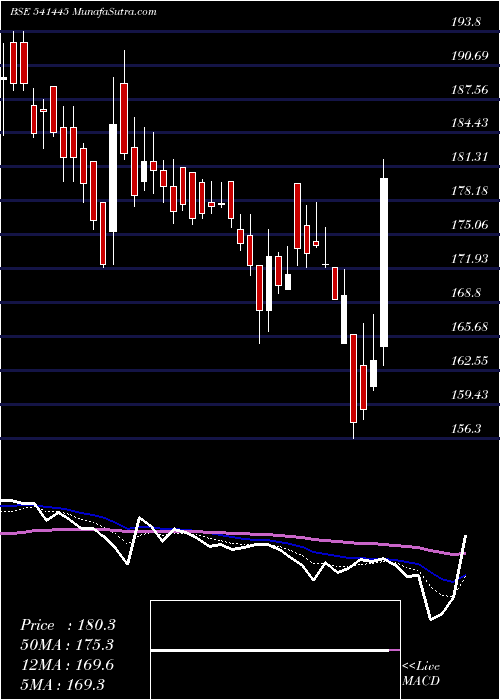Click the 162.55 price axis label
This screenshot has width=500, height=700.
coord(468,360)
